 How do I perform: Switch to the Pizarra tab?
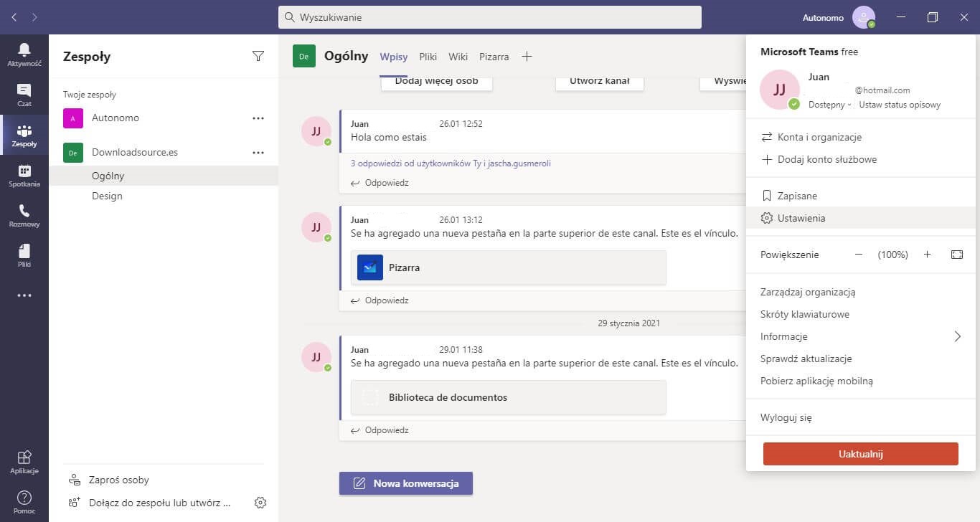[494, 57]
